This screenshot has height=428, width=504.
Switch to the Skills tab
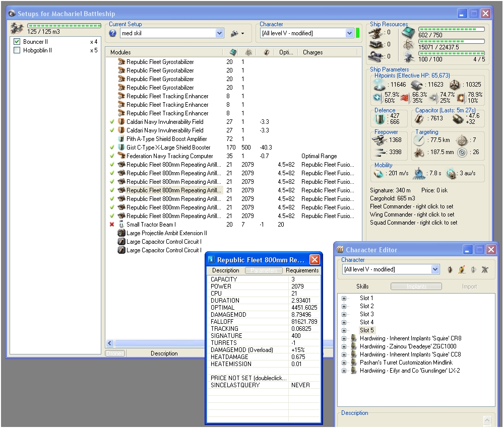(x=362, y=287)
